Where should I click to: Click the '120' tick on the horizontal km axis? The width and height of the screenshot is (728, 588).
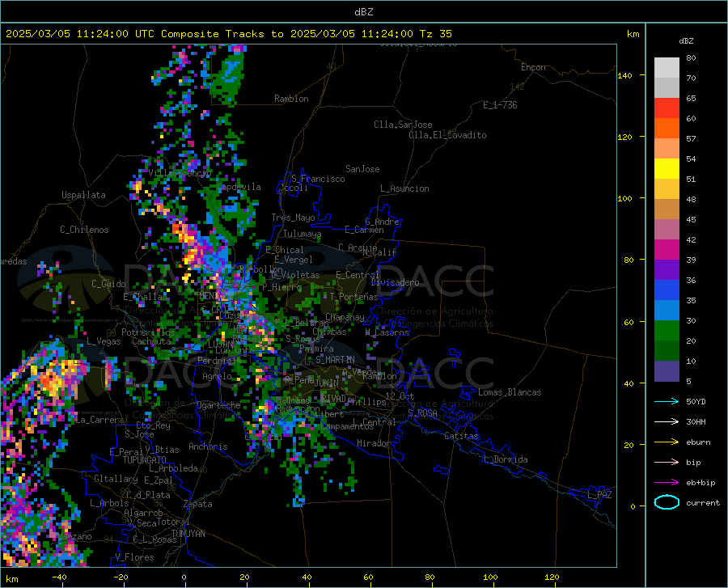(552, 577)
